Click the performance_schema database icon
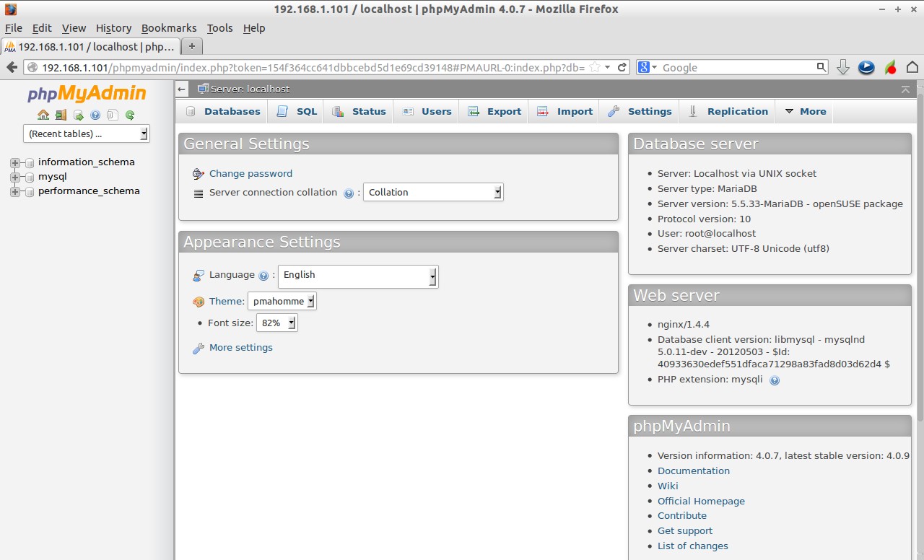924x560 pixels. point(30,191)
